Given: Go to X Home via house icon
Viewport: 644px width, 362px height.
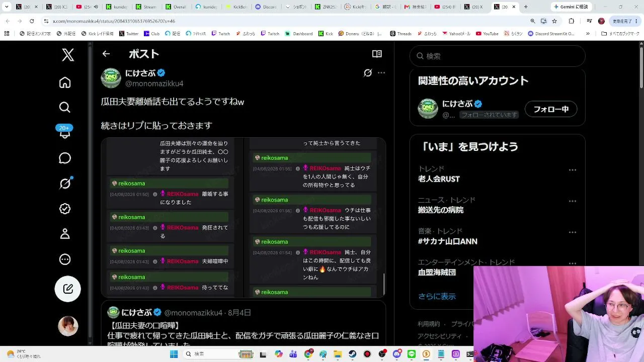Looking at the screenshot, I should (65, 82).
